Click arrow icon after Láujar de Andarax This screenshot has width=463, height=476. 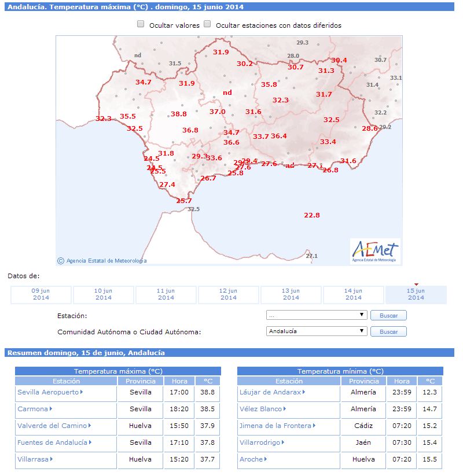pos(304,392)
